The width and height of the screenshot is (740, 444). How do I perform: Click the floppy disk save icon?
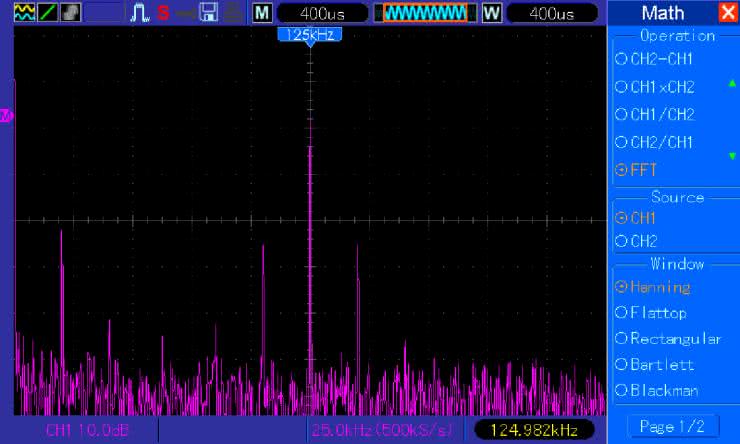[209, 13]
